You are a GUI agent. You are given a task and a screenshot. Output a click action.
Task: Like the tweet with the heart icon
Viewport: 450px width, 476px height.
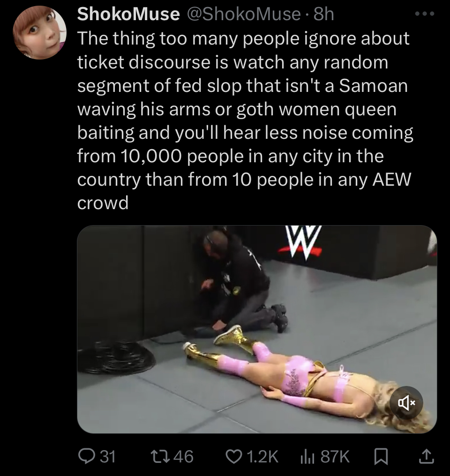(x=233, y=457)
